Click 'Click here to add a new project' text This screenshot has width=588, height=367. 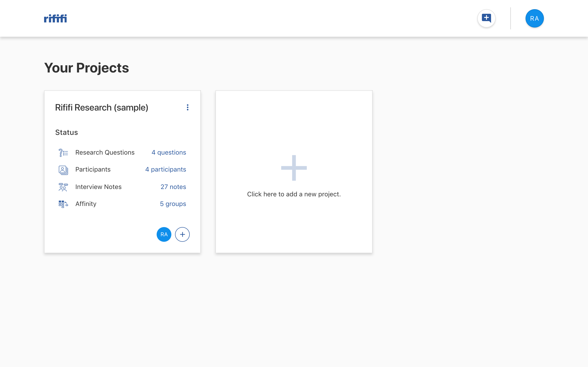coord(294,194)
